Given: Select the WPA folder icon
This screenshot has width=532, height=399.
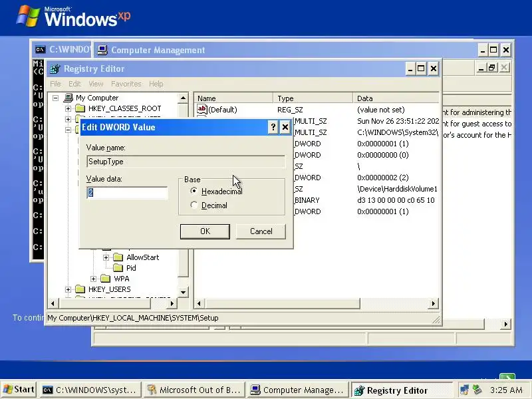Looking at the screenshot, I should tap(106, 279).
